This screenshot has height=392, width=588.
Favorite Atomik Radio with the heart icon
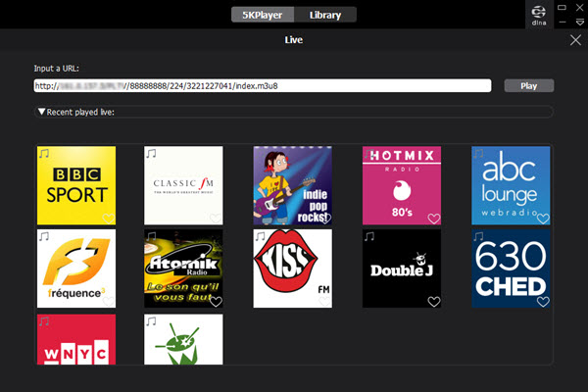coord(216,301)
